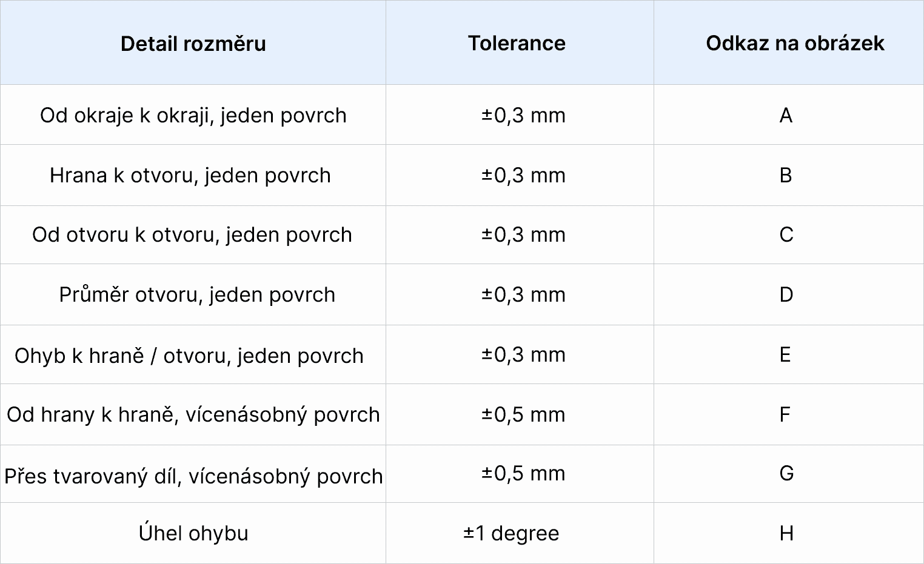Select image reference letter H
The height and width of the screenshot is (564, 924).
point(786,533)
